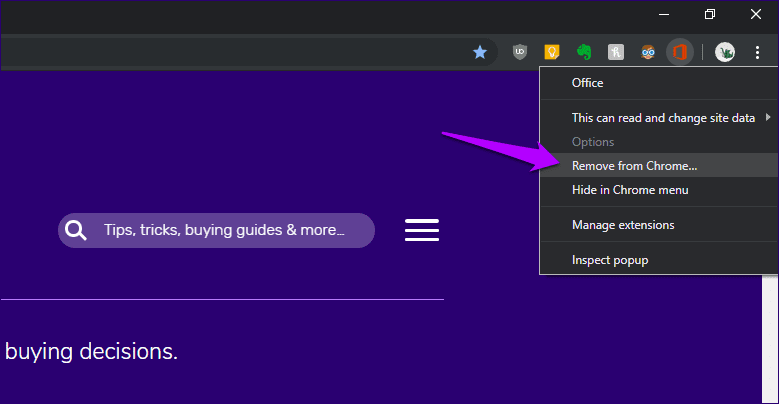The width and height of the screenshot is (779, 404).
Task: Click the gray Honey extension icon
Action: click(x=616, y=52)
